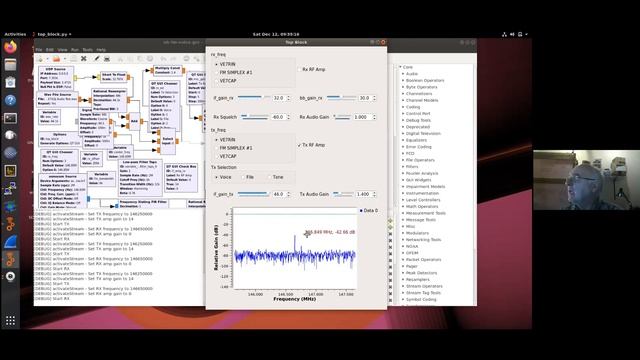Open the top_block.py app menu
640x360 pixels.
pyautogui.click(x=52, y=34)
